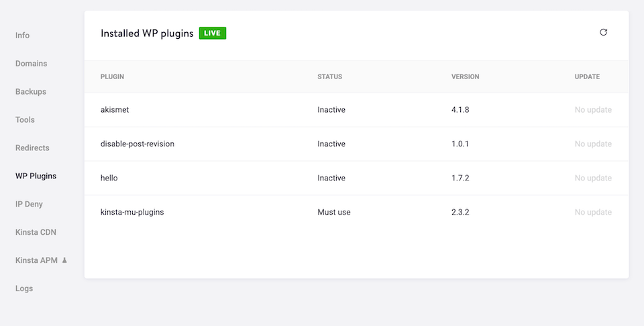This screenshot has width=644, height=326.
Task: Select the hello plugin entry
Action: 109,178
